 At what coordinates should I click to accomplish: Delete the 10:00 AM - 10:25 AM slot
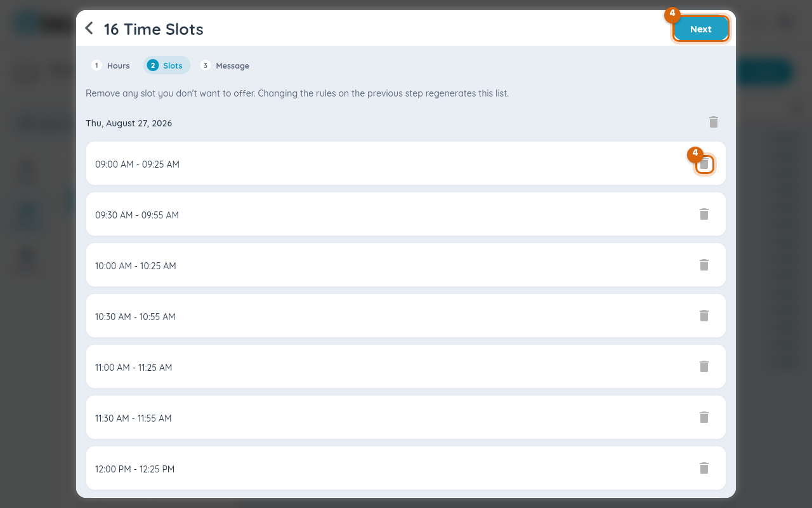tap(704, 265)
